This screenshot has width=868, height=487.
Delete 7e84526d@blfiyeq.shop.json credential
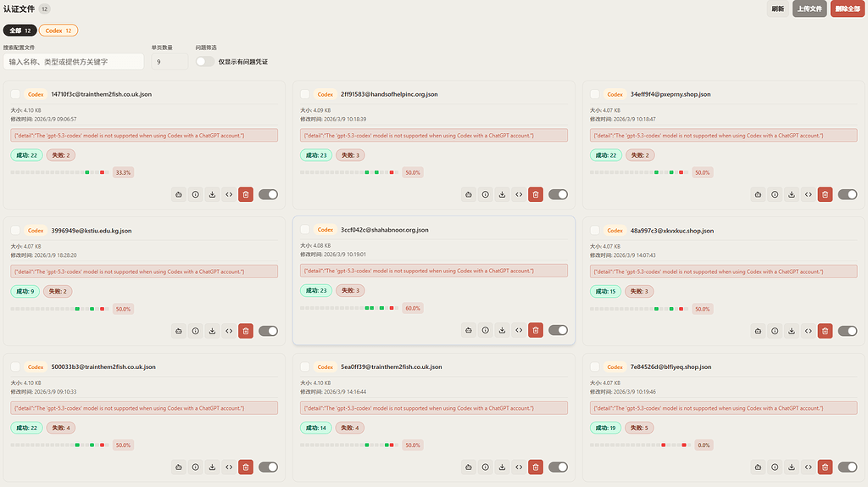pyautogui.click(x=825, y=467)
